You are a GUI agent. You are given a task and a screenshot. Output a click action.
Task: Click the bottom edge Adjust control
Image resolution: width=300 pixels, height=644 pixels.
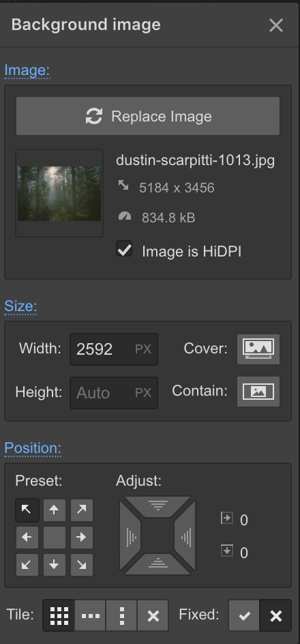[x=158, y=564]
